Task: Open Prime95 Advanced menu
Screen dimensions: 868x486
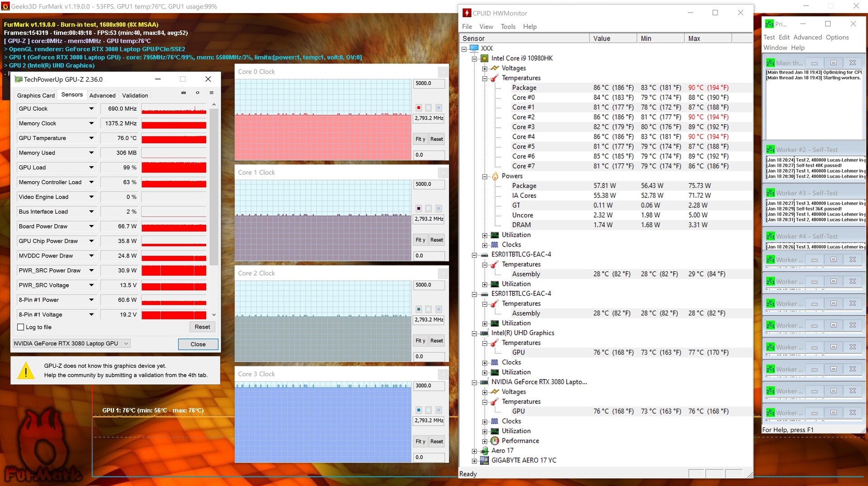Action: (x=807, y=37)
